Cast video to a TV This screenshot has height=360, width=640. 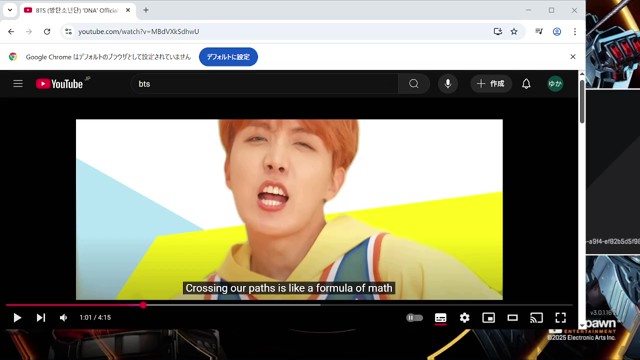coord(536,318)
